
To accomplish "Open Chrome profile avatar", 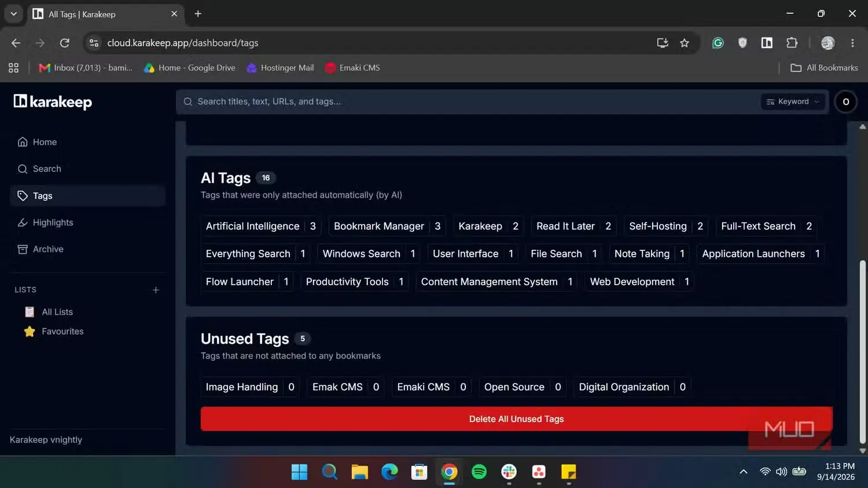I will click(x=828, y=43).
